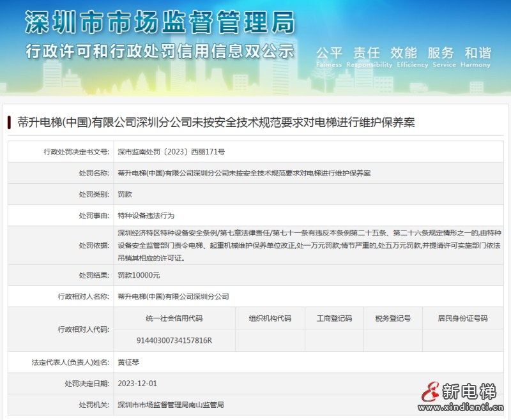Screen dimensions: 511x420
Task: Click the 处罚依据 legal basis paragraph
Action: (x=309, y=245)
